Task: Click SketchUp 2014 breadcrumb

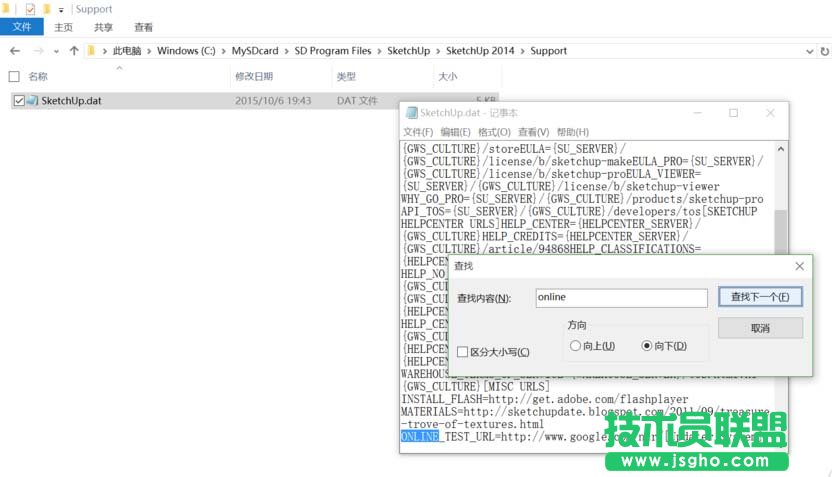Action: point(480,51)
